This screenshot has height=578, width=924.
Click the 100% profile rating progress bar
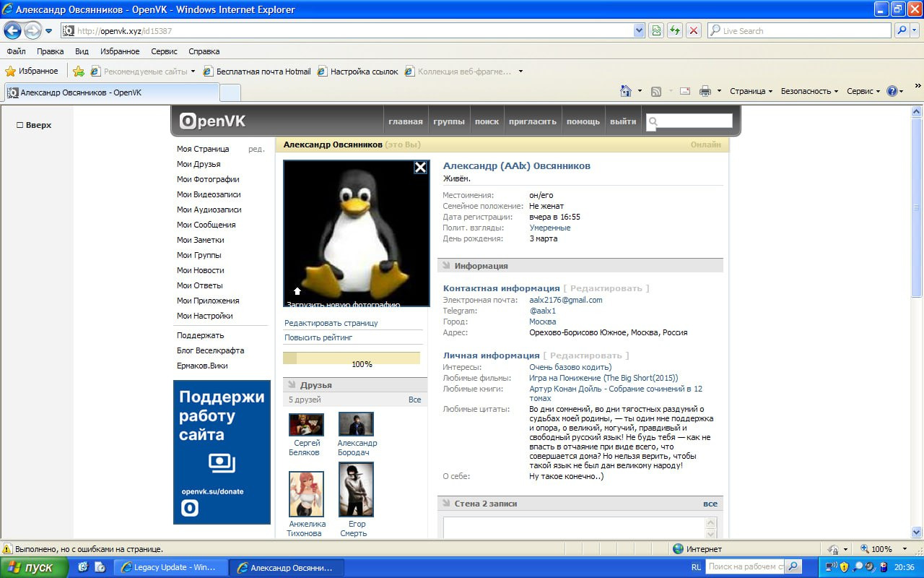(x=351, y=358)
